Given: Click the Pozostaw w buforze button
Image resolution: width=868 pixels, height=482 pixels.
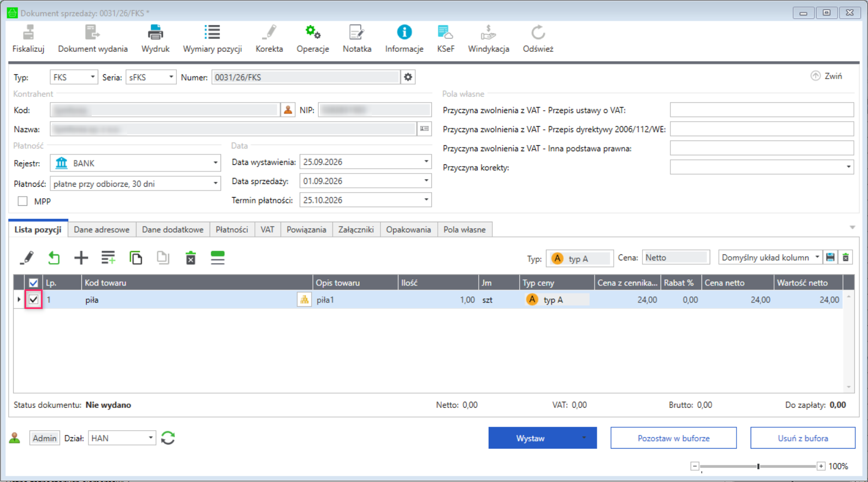Looking at the screenshot, I should tap(674, 438).
